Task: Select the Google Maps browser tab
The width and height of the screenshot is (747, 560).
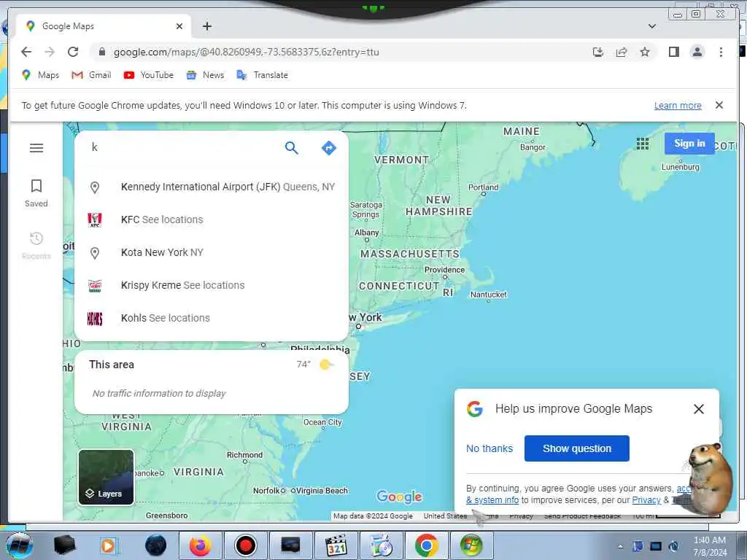Action: (104, 26)
